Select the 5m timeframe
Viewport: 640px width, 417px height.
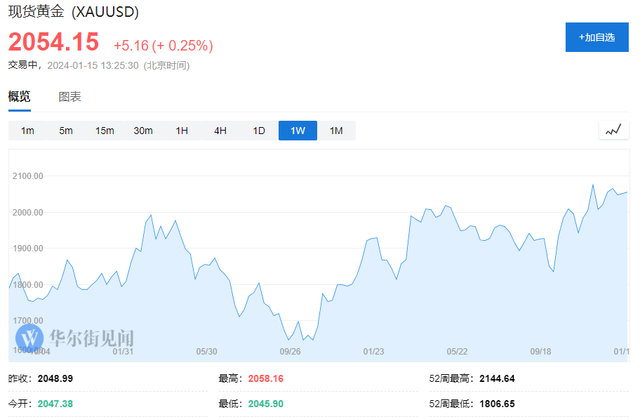(66, 131)
